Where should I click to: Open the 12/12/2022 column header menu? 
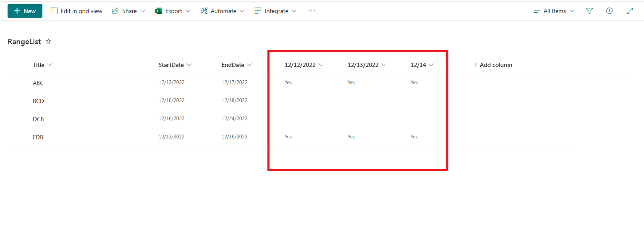[x=304, y=65]
